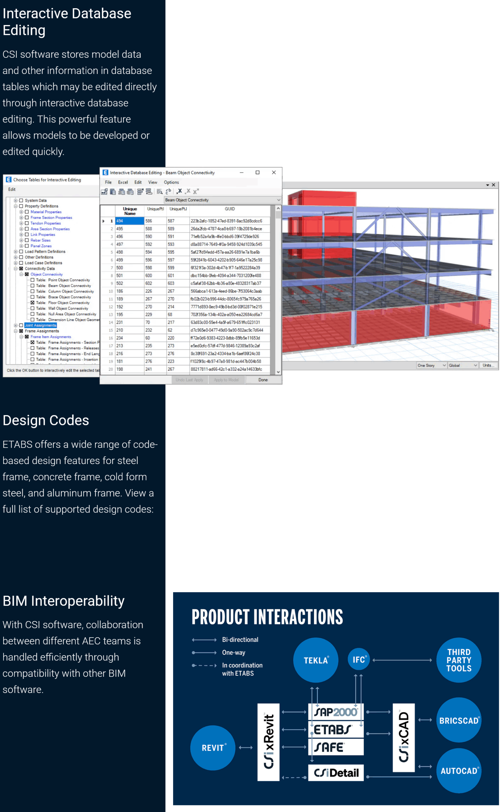Image resolution: width=504 pixels, height=812 pixels.
Task: Click the Units... button
Action: pos(488,365)
